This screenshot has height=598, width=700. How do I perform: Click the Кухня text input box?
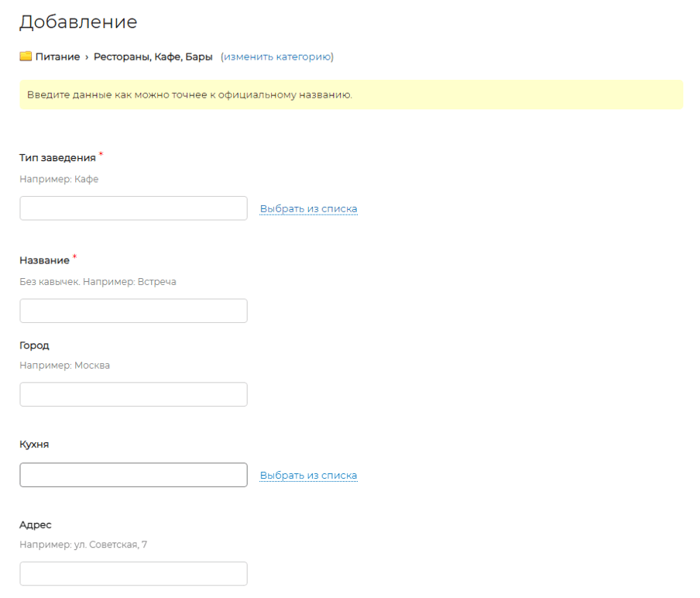tap(133, 475)
